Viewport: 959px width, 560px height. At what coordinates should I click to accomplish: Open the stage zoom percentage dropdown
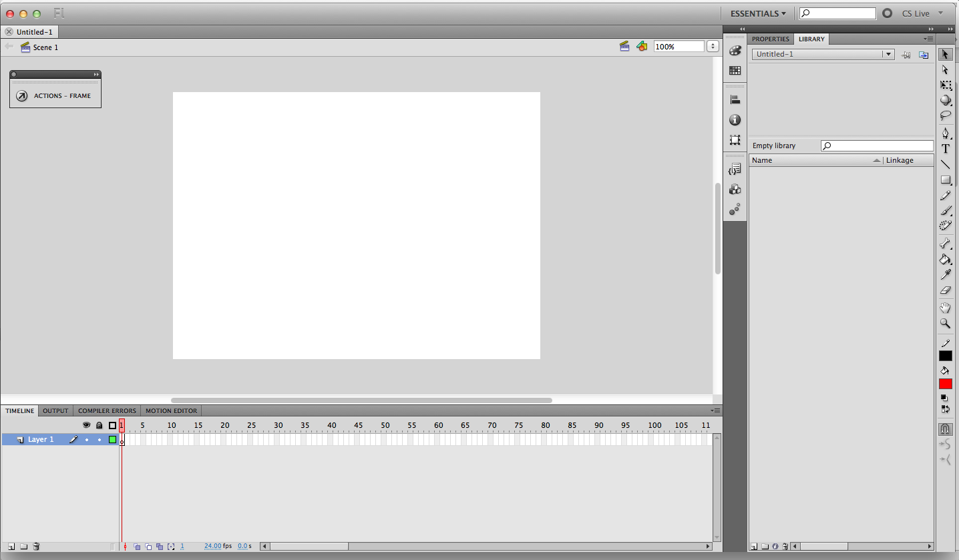[x=713, y=47]
